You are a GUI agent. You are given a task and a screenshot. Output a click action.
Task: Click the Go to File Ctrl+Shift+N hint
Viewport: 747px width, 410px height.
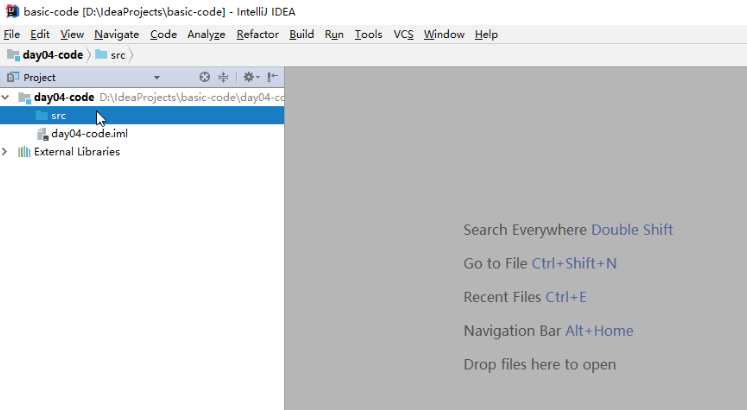click(540, 263)
